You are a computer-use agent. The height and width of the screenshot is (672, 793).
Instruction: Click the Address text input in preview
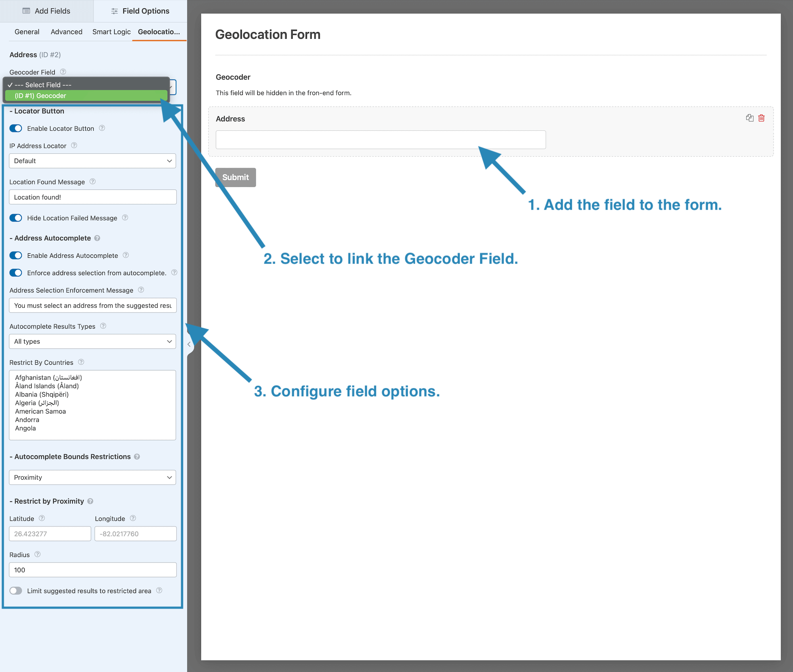coord(381,140)
